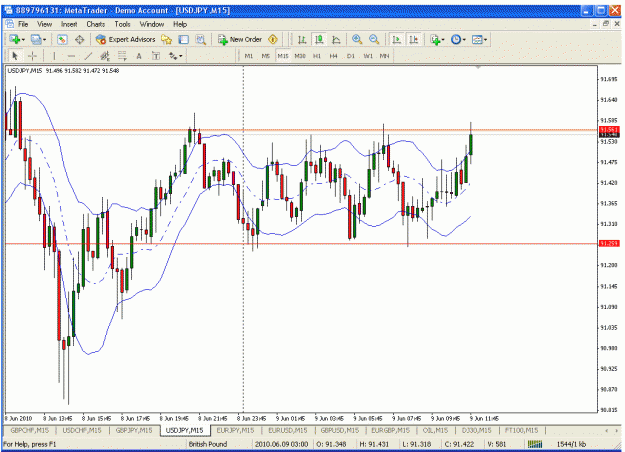Select the Horizontal Line drawing tool
Screen dimensions: 625x452
(71, 56)
